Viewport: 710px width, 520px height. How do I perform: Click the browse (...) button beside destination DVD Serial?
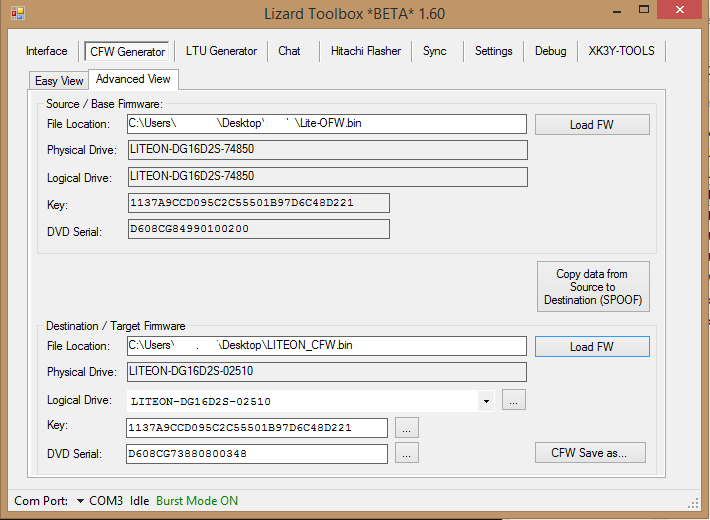coord(407,453)
